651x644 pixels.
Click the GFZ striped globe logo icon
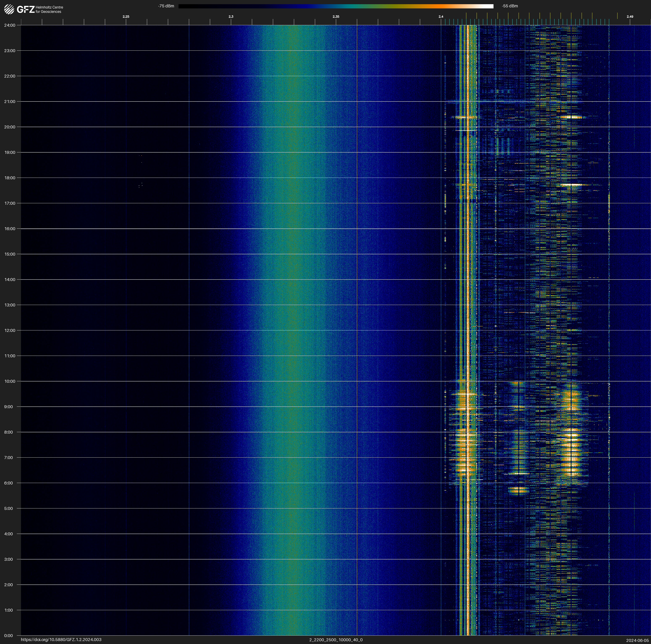9,9
